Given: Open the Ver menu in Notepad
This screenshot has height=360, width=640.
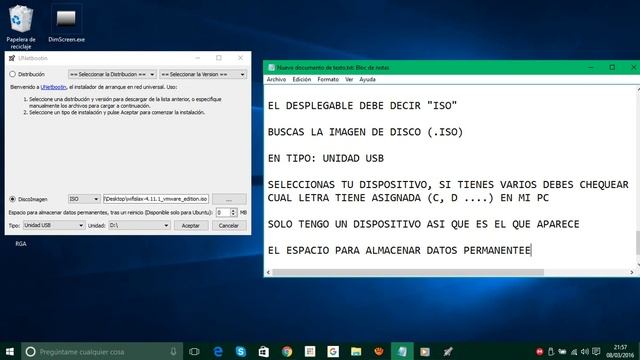Looking at the screenshot, I should pos(349,80).
